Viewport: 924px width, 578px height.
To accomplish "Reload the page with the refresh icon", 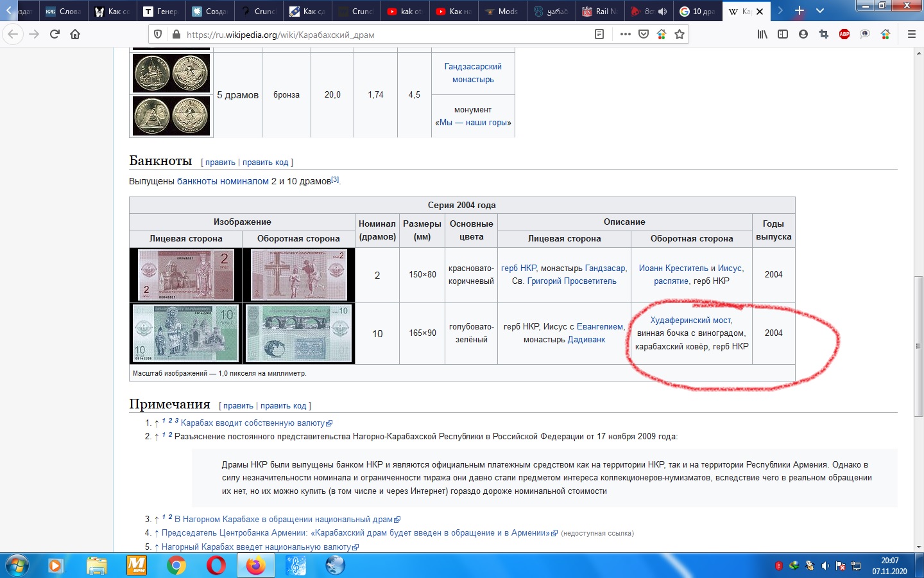I will coord(55,35).
